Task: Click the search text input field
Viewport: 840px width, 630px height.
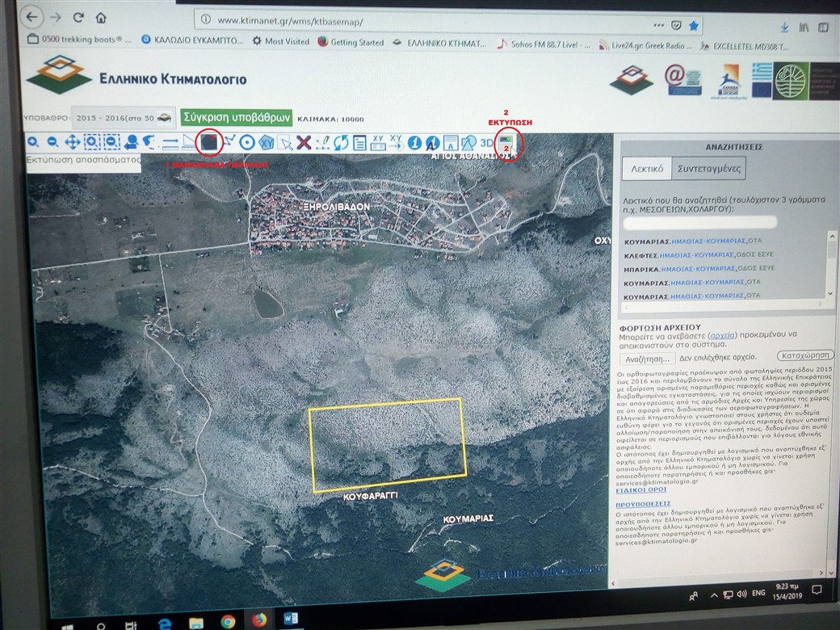Action: click(x=700, y=221)
